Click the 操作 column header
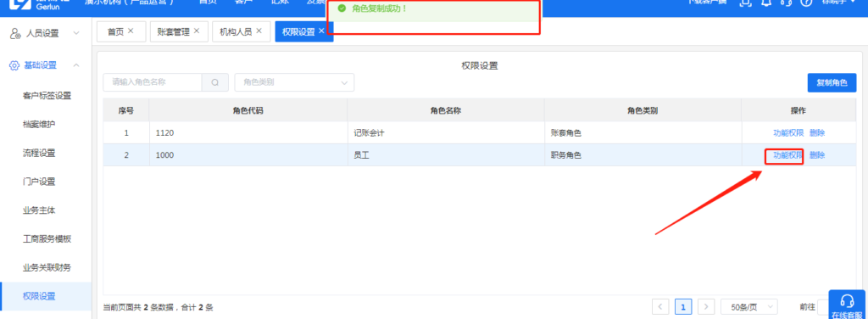This screenshot has height=319, width=868. click(798, 110)
